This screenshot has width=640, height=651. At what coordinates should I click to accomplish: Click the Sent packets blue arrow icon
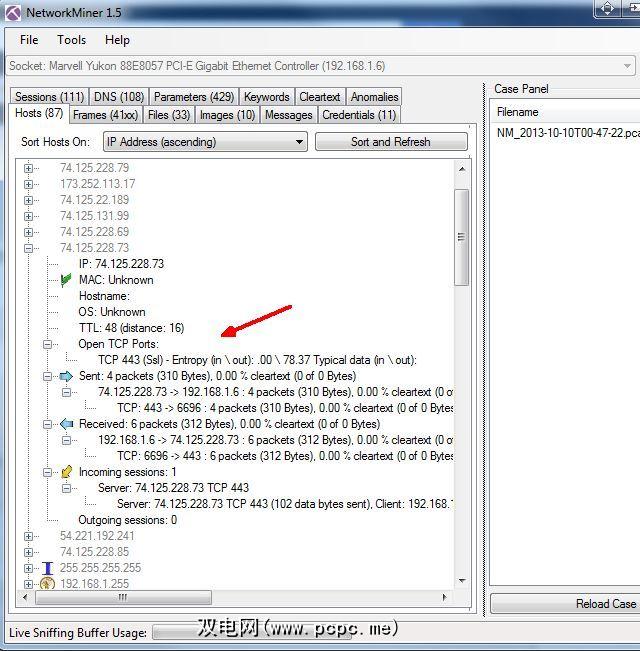[x=66, y=377]
